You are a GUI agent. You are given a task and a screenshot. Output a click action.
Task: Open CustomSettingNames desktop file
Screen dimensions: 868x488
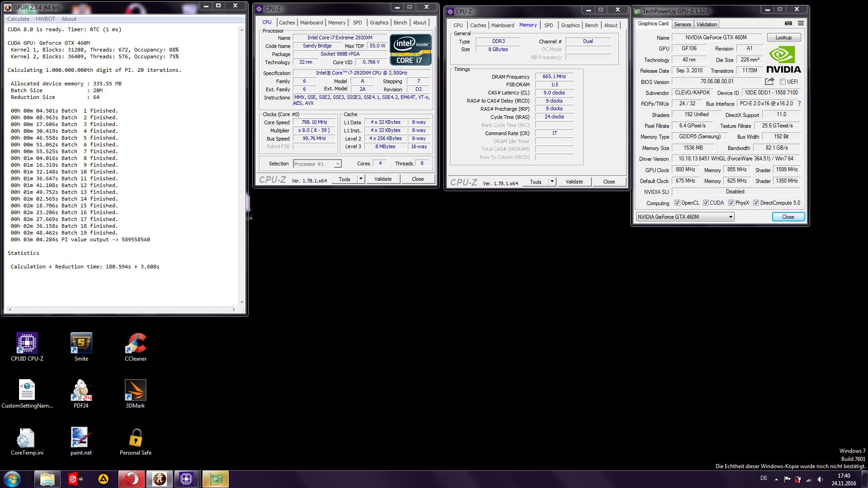[27, 394]
